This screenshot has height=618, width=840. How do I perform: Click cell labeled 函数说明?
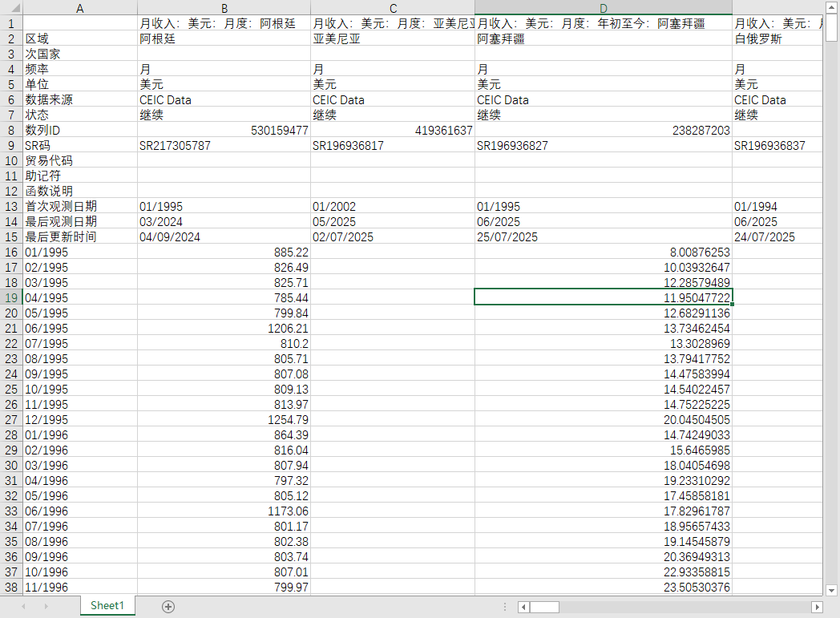point(80,192)
